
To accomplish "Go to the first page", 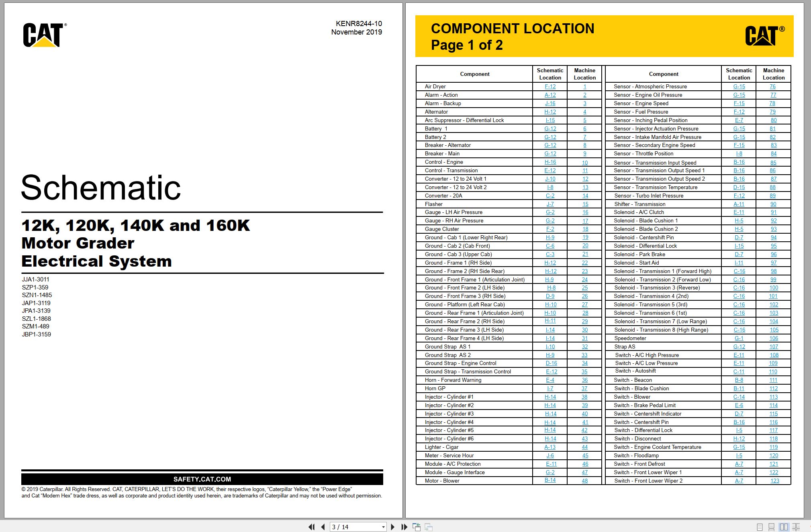I will pos(311,527).
